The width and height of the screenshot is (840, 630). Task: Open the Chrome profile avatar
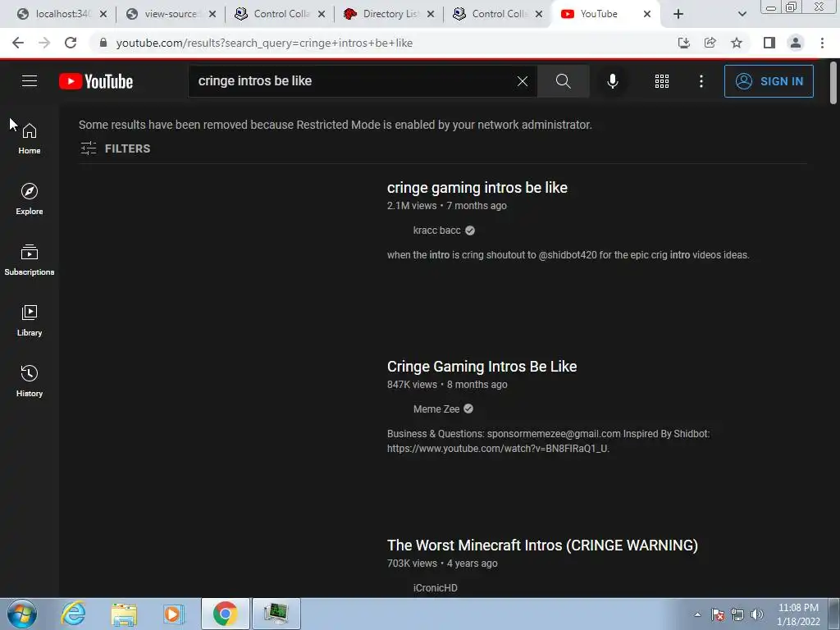click(x=796, y=43)
